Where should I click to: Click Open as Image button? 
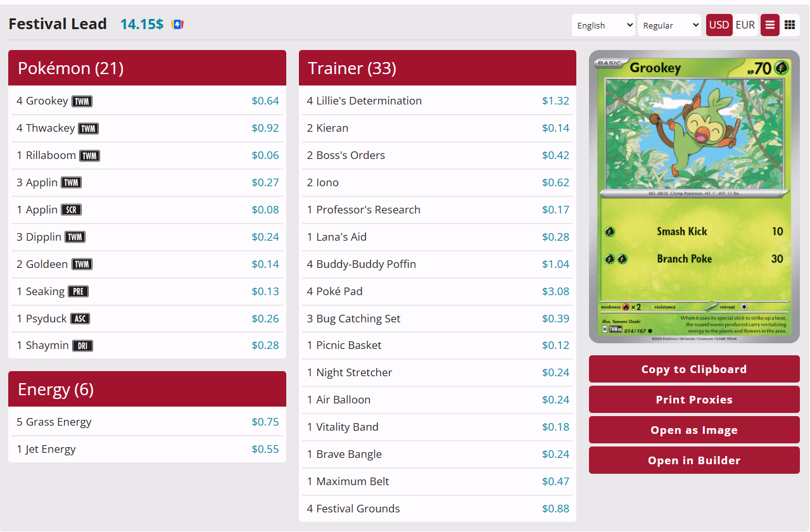pos(694,430)
